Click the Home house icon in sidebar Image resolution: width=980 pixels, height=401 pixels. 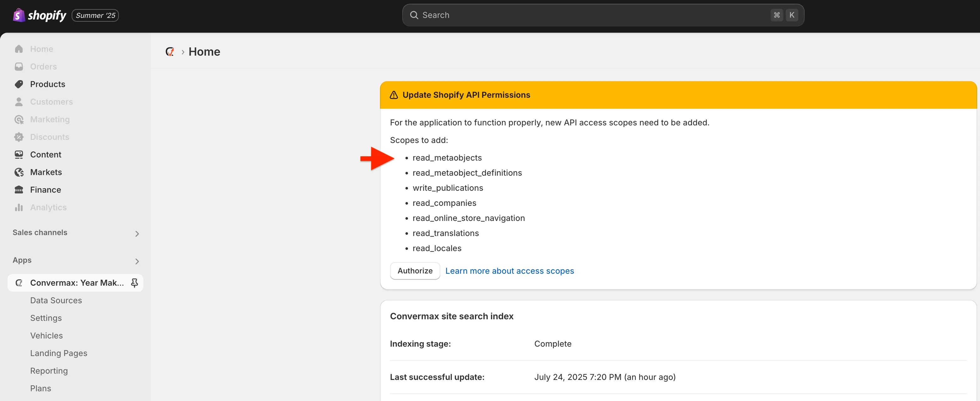coord(19,49)
